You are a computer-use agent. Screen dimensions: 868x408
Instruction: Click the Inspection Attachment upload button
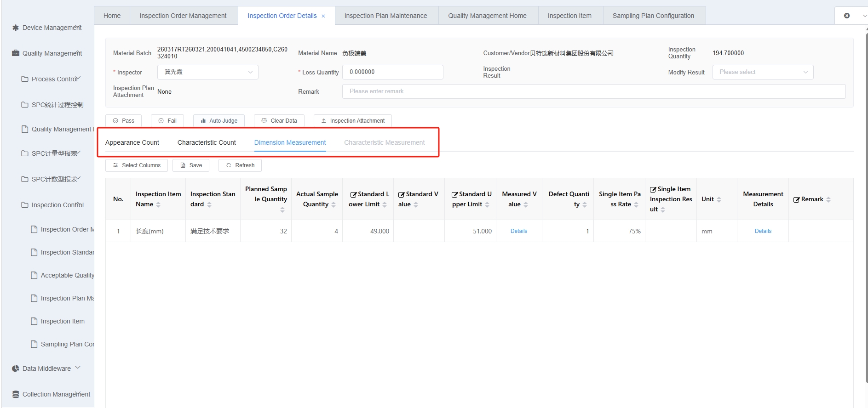click(353, 121)
